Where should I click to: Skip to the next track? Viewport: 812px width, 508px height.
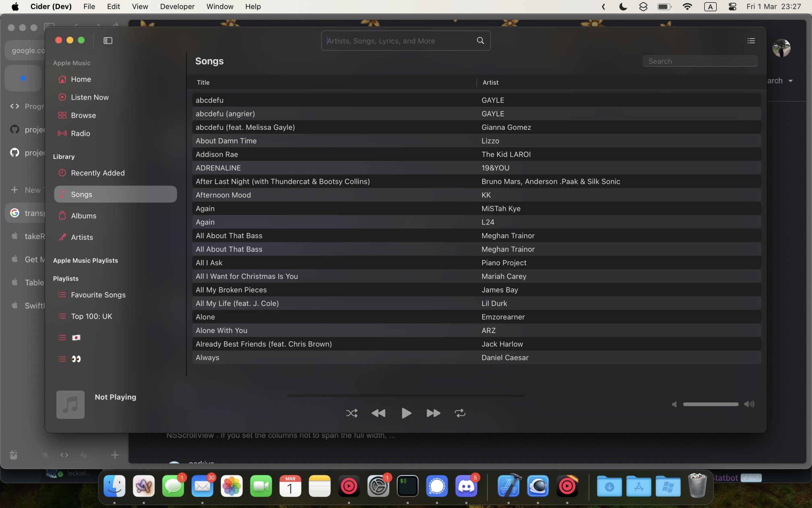pos(433,413)
